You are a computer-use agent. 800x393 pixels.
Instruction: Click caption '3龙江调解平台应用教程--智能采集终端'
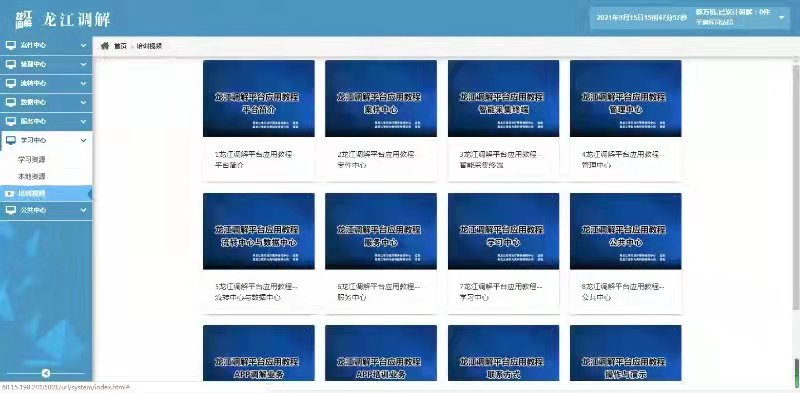[501, 160]
